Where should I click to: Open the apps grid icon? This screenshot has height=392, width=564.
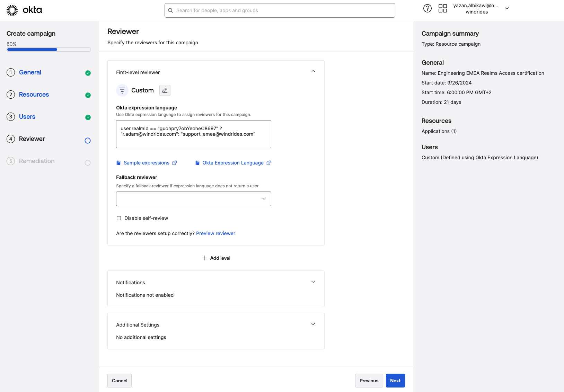(x=442, y=9)
